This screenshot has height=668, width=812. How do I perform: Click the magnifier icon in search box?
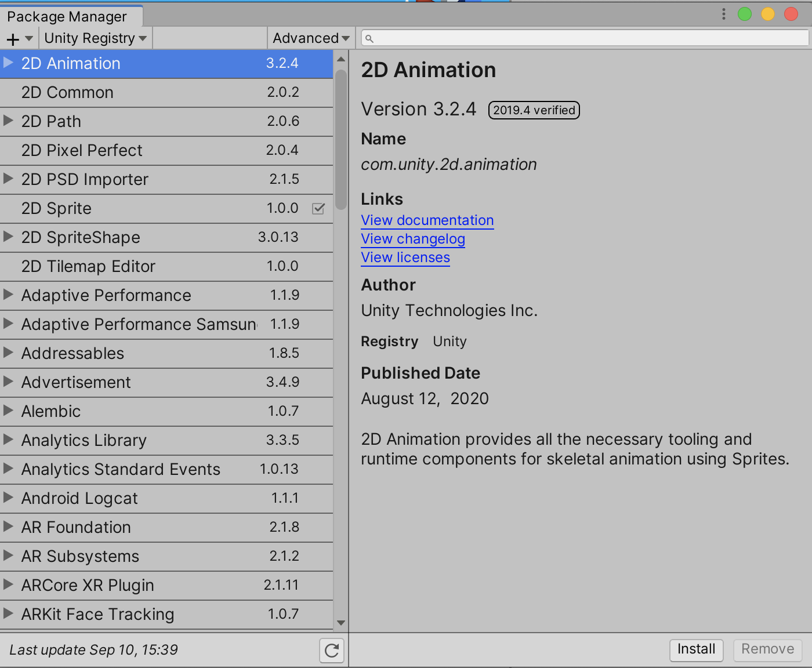point(369,38)
